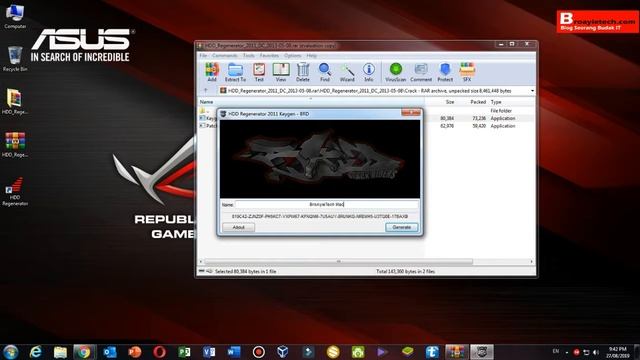
Task: Sort by the Name column header
Action: (206, 102)
